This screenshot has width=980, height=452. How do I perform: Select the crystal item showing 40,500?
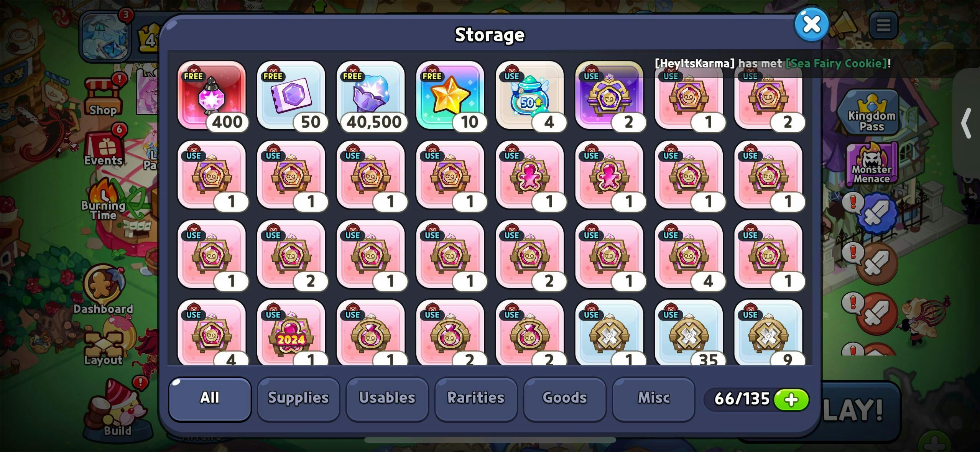[x=371, y=95]
